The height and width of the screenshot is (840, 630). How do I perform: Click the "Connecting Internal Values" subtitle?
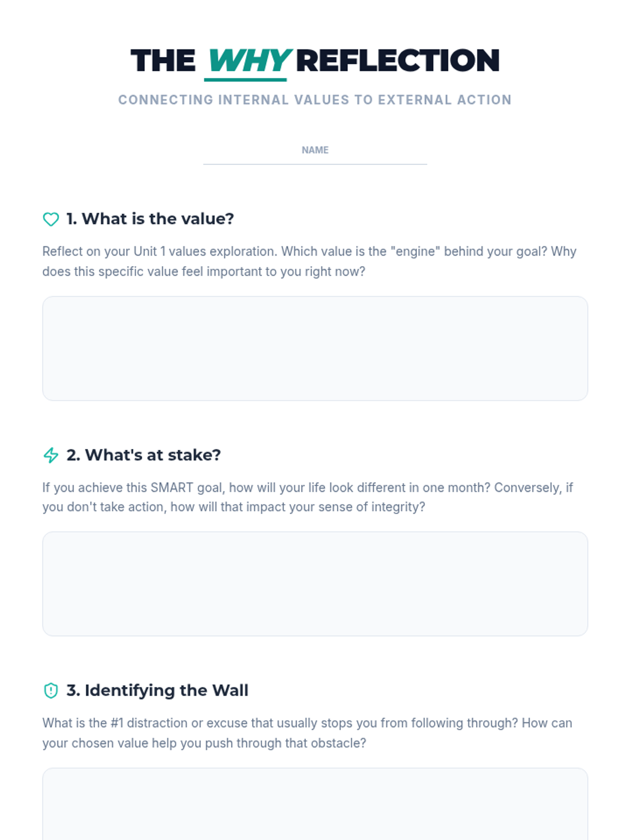click(x=315, y=100)
